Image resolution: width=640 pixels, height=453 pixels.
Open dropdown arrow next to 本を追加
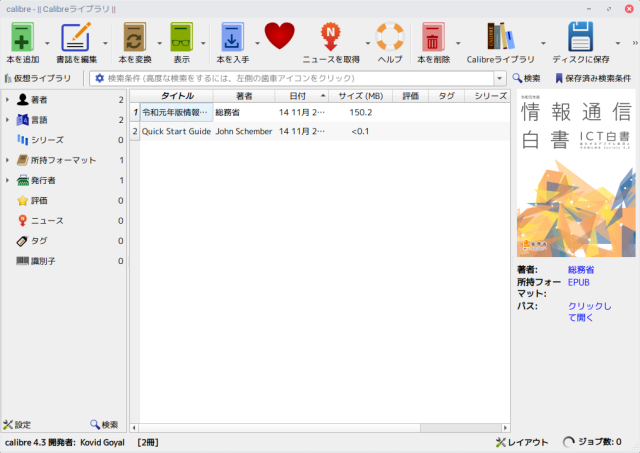[50, 43]
